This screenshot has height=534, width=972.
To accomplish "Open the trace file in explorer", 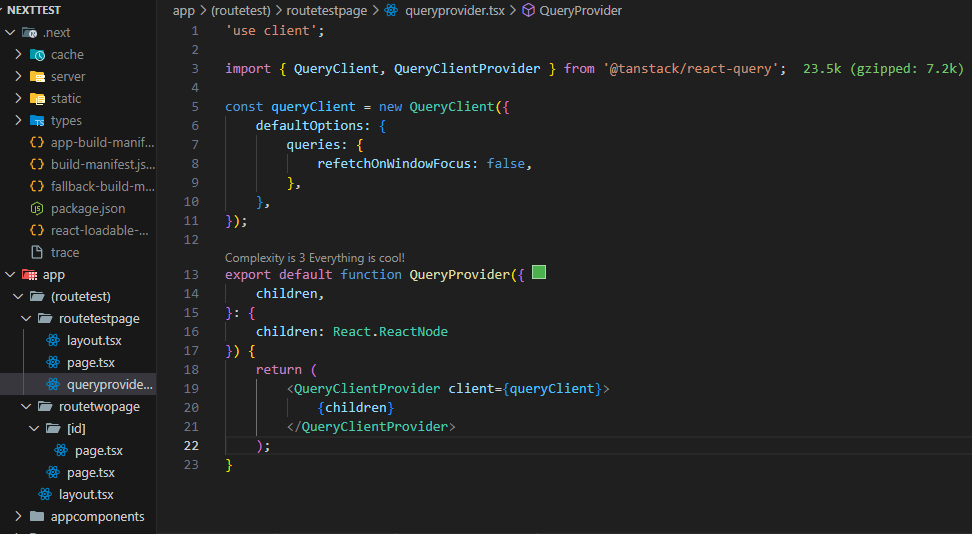I will tap(65, 252).
